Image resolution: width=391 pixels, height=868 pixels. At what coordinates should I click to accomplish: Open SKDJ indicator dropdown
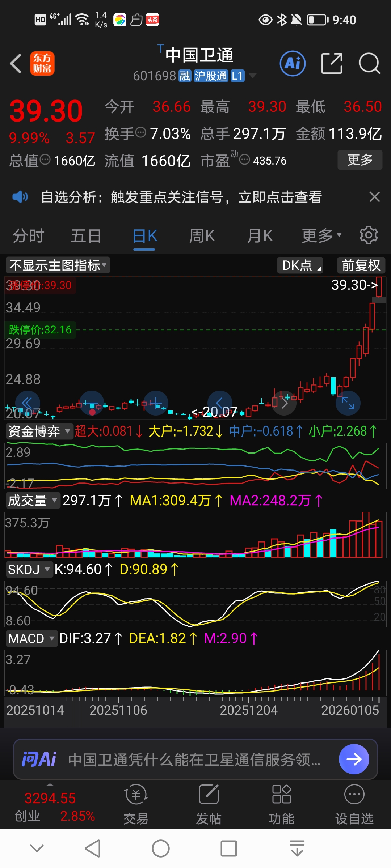[29, 569]
